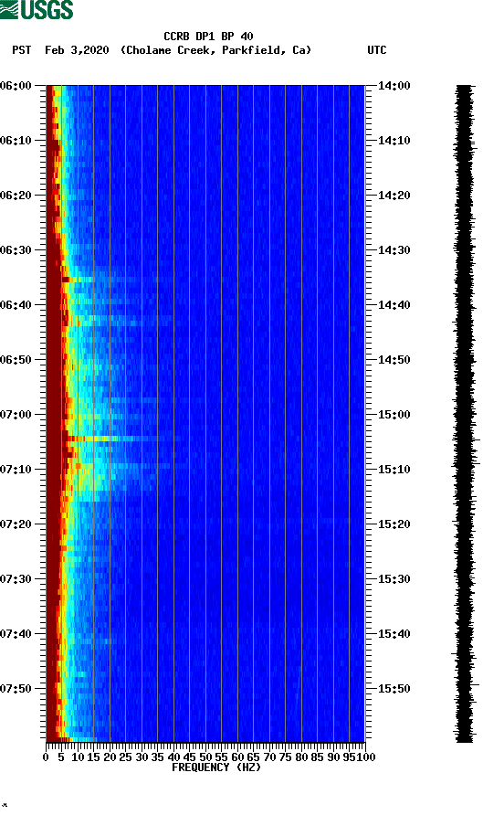Click the 06:30 PST time label
Screen dimensions: 504x815
tap(16, 250)
